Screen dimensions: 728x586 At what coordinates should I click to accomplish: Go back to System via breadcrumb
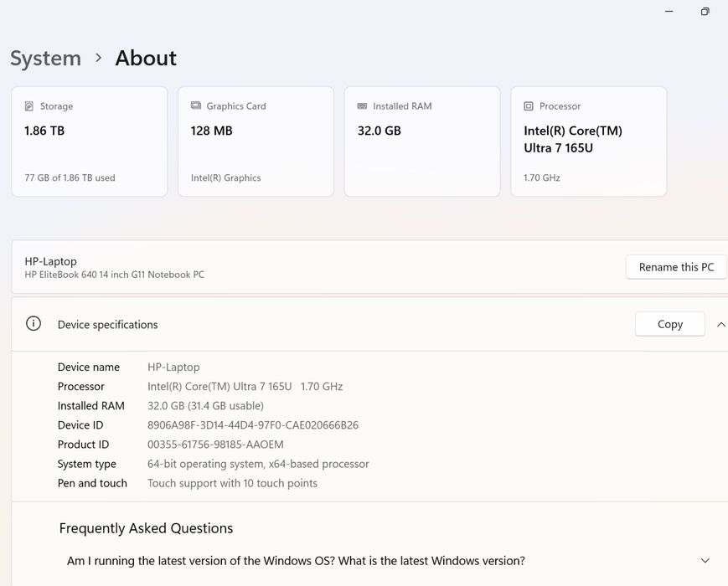point(45,59)
